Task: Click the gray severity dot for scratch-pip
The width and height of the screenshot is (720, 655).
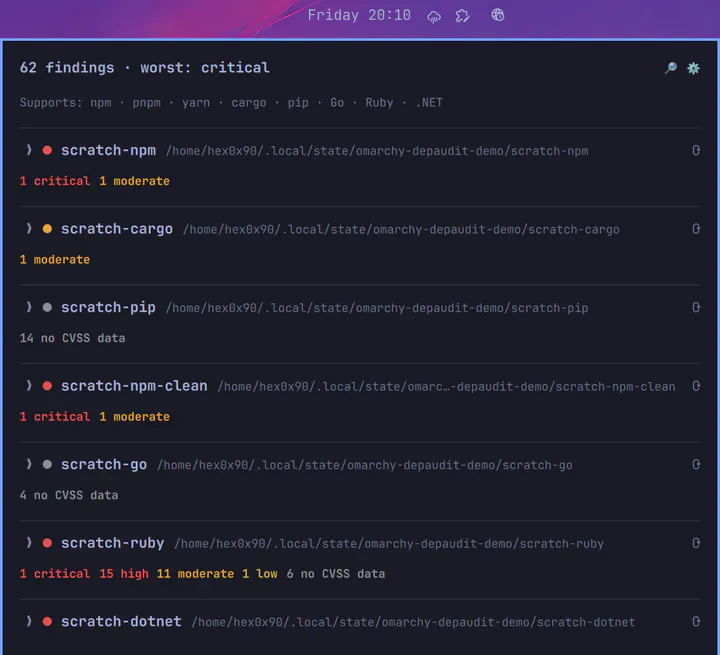Action: pyautogui.click(x=47, y=307)
